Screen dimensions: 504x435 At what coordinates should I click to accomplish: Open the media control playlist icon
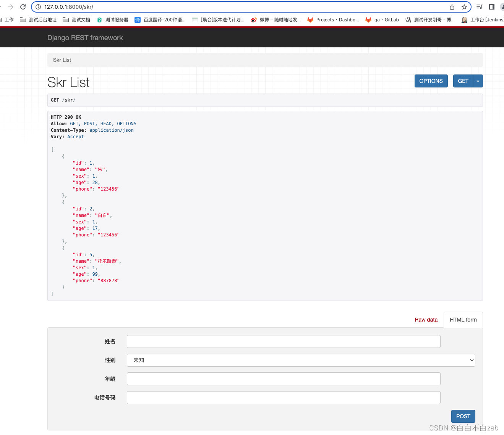point(480,7)
